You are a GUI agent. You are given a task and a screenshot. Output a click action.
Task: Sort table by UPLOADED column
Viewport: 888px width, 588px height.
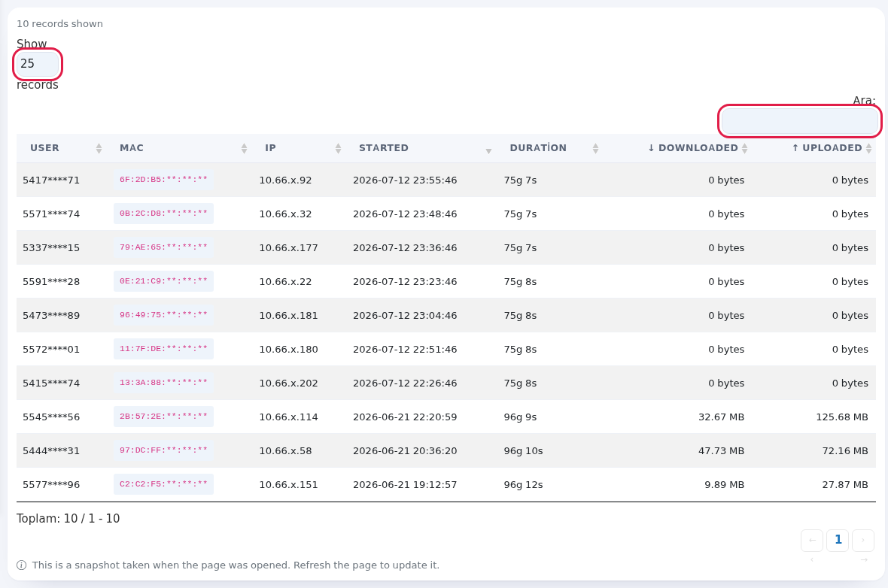pos(813,148)
